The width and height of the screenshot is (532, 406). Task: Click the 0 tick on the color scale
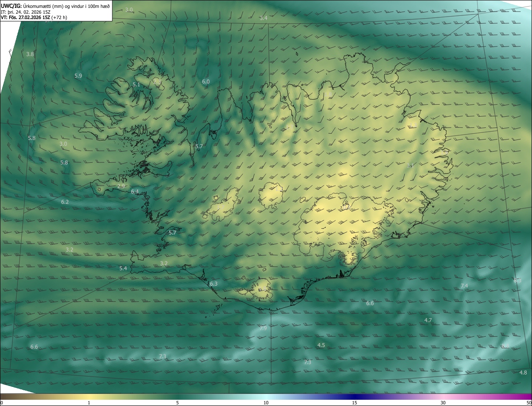click(2, 403)
